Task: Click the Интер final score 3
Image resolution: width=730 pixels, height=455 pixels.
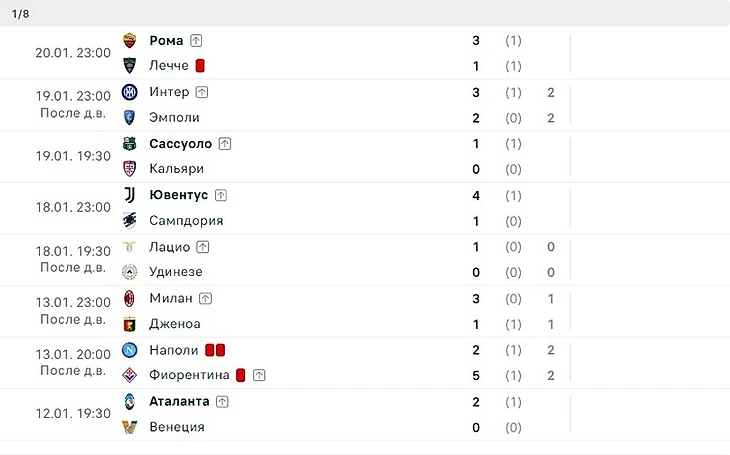Action: coord(476,92)
